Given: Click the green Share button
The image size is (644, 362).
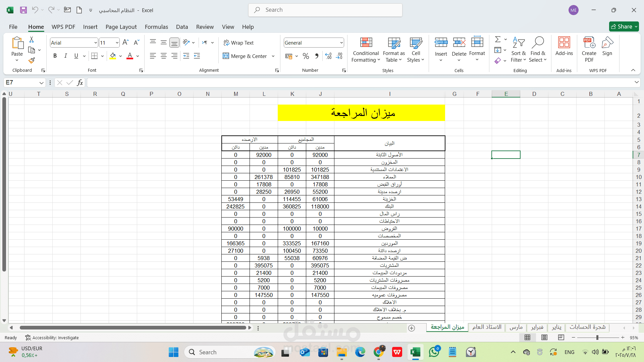Looking at the screenshot, I should point(623,26).
